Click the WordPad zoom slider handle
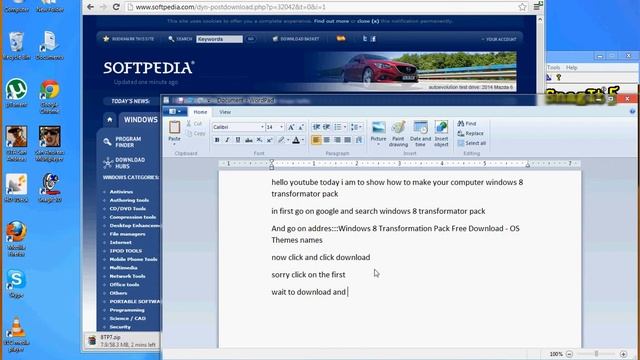 (596, 354)
